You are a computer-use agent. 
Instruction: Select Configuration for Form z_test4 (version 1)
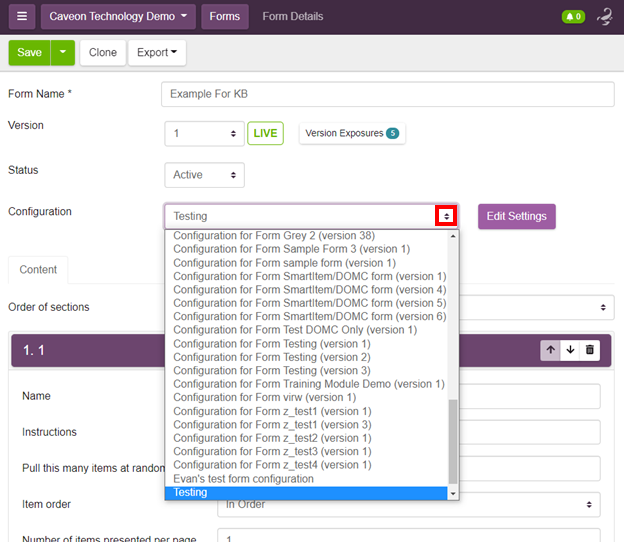(x=306, y=465)
